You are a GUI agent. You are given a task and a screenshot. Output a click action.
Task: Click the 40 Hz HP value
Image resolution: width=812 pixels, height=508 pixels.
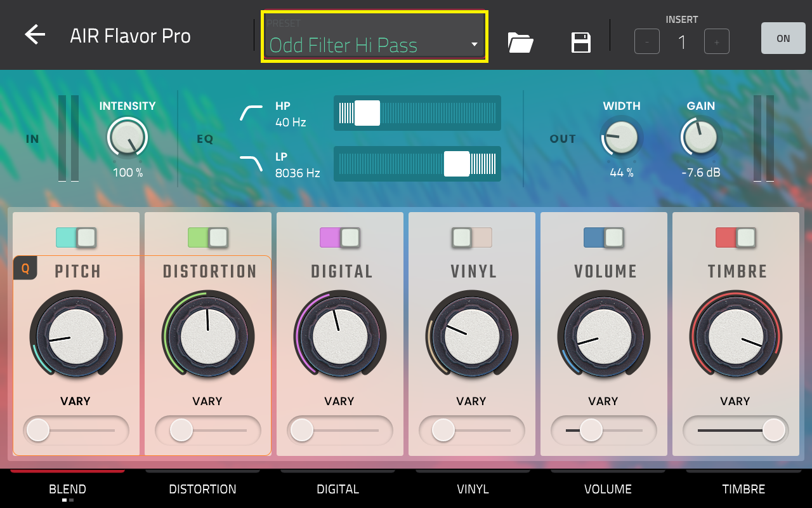coord(291,122)
